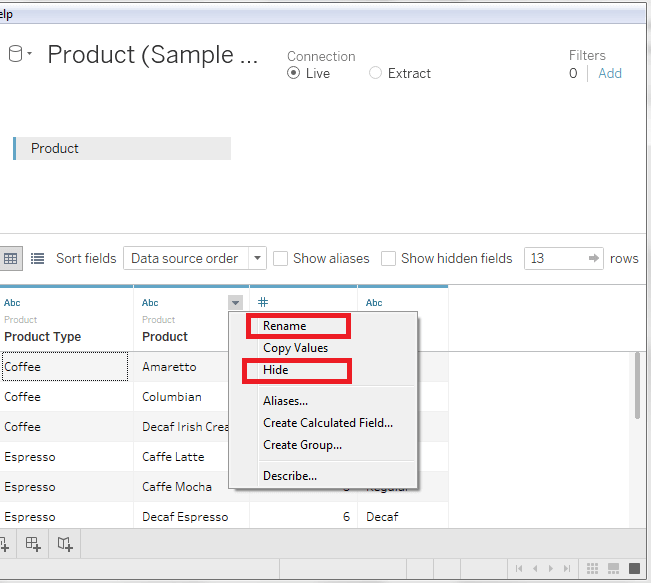
Task: Choose Aliases... from the context menu
Action: [286, 401]
